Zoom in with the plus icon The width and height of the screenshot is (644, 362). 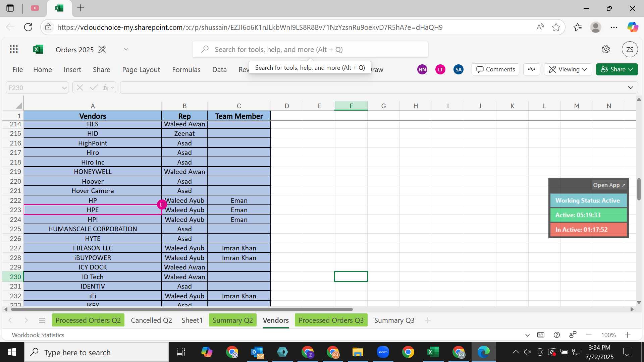[x=628, y=335]
